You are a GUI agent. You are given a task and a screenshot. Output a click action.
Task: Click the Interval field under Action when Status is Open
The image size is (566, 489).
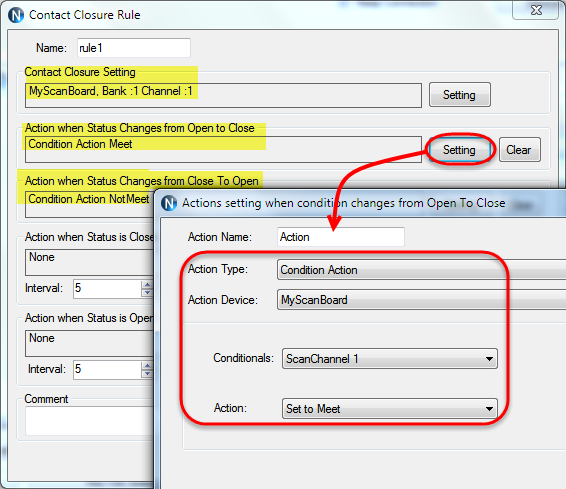pyautogui.click(x=107, y=370)
